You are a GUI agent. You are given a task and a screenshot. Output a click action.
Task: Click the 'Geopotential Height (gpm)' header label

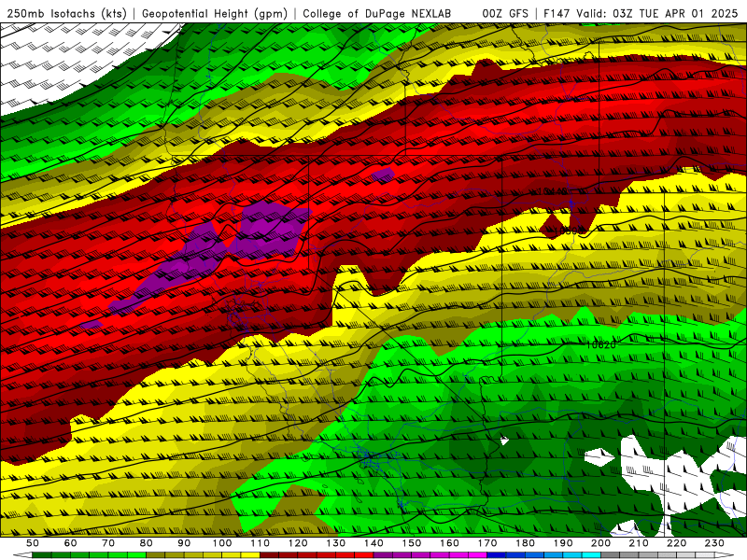(x=215, y=14)
